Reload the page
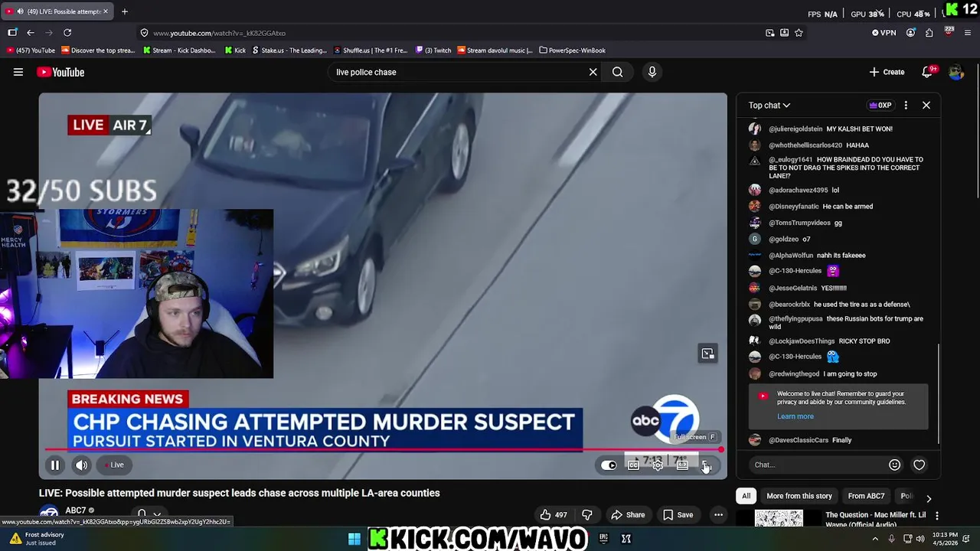 coord(67,33)
